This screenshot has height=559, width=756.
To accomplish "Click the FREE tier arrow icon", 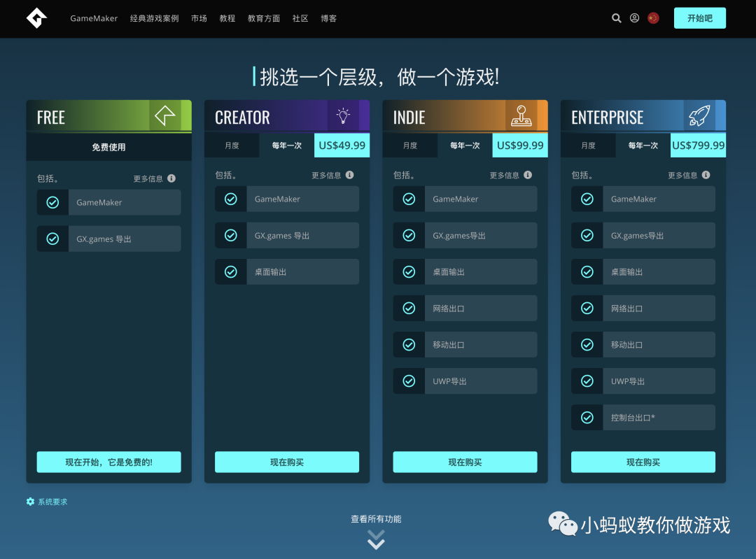I will [x=165, y=115].
